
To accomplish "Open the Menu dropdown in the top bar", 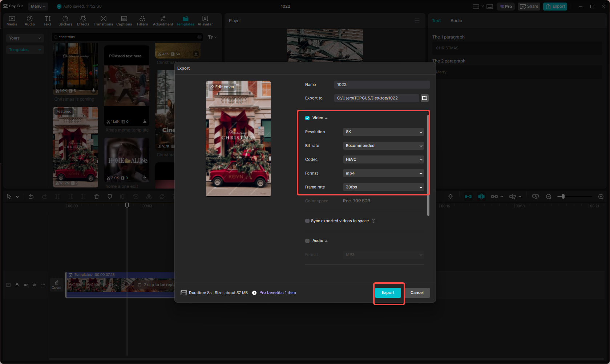I will point(37,6).
